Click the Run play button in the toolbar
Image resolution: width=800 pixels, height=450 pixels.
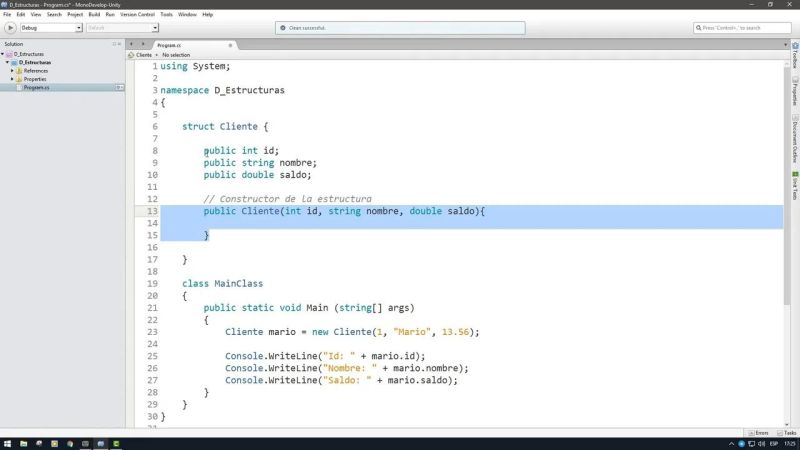pyautogui.click(x=10, y=28)
